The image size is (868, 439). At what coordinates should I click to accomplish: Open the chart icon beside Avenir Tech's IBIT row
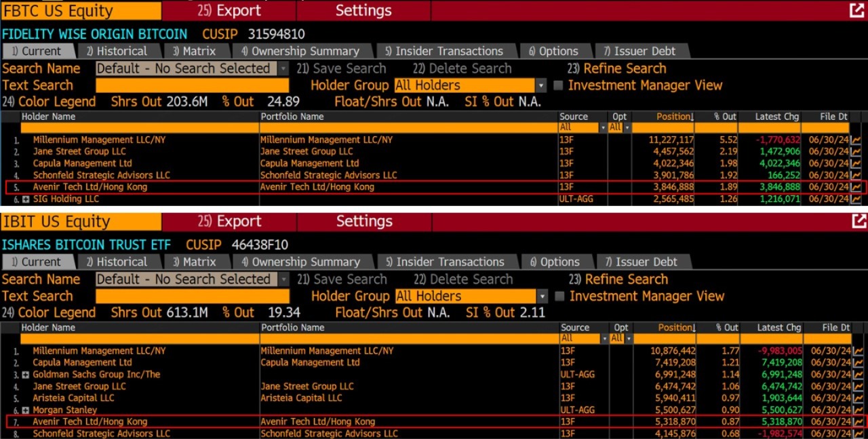click(x=856, y=421)
